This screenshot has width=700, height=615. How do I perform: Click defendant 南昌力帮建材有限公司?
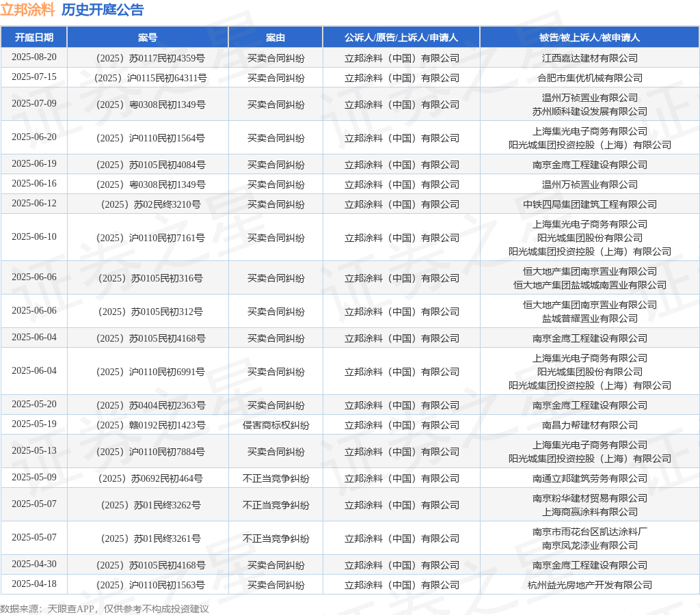coord(590,425)
